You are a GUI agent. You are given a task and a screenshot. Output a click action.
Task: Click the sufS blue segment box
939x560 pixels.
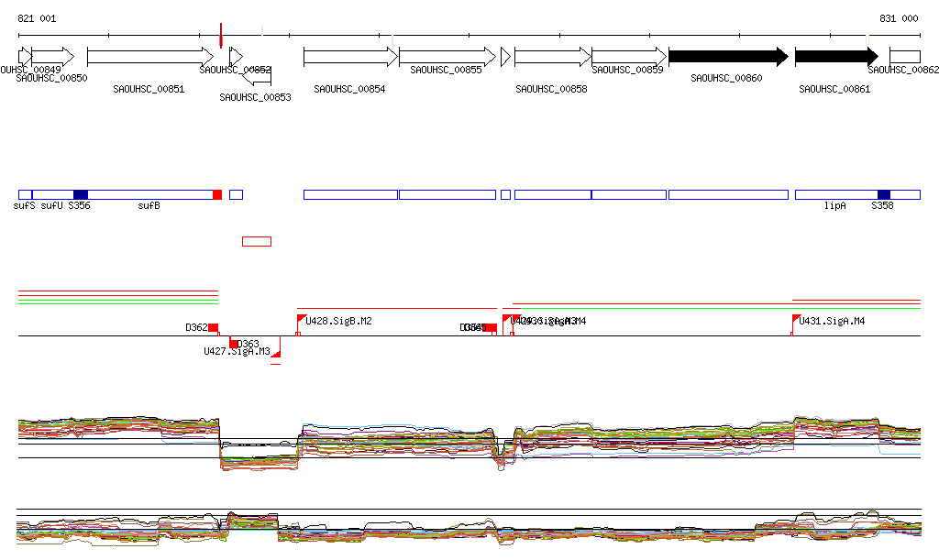[25, 194]
